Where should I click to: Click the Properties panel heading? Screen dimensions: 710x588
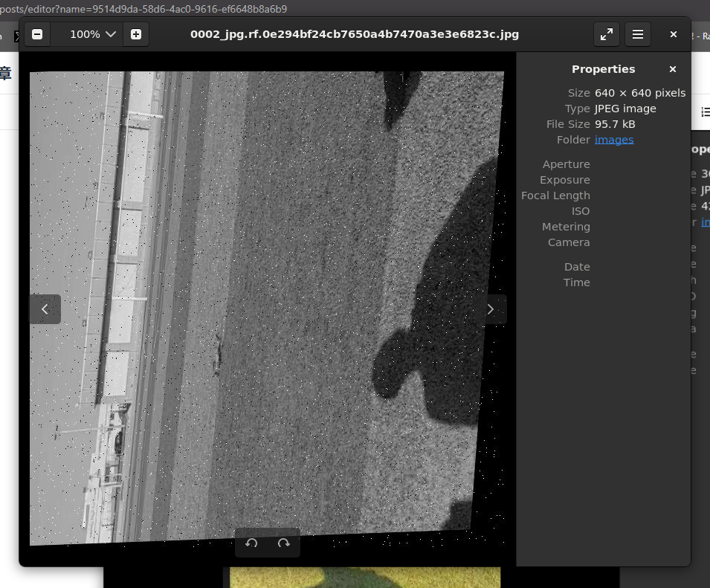pos(603,69)
